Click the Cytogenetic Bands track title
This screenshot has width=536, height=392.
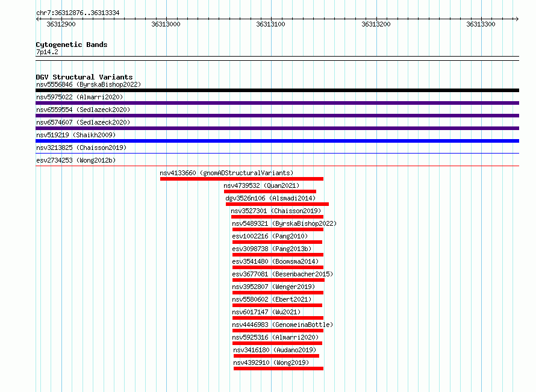coord(72,45)
